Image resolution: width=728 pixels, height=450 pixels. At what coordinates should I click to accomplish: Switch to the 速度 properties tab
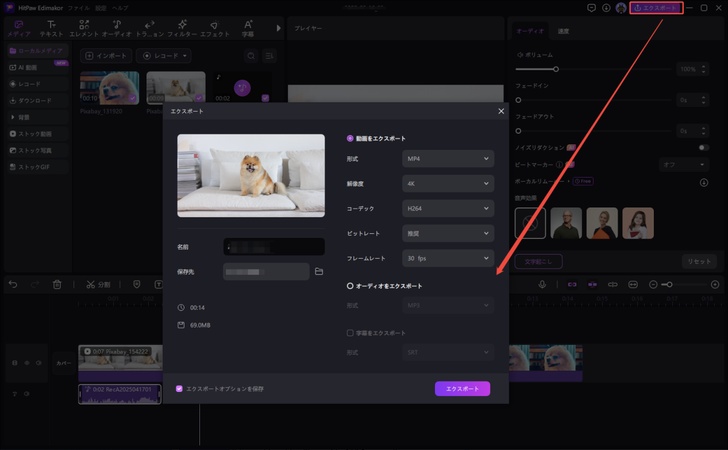click(563, 31)
